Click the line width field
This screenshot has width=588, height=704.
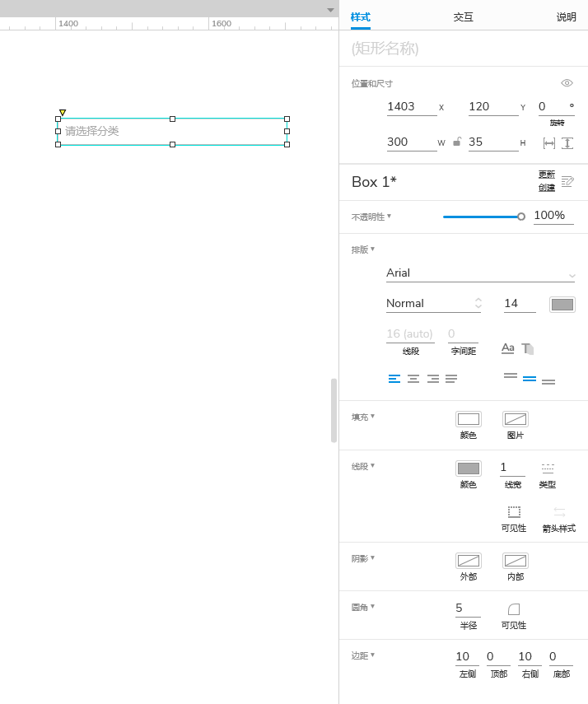(x=512, y=468)
